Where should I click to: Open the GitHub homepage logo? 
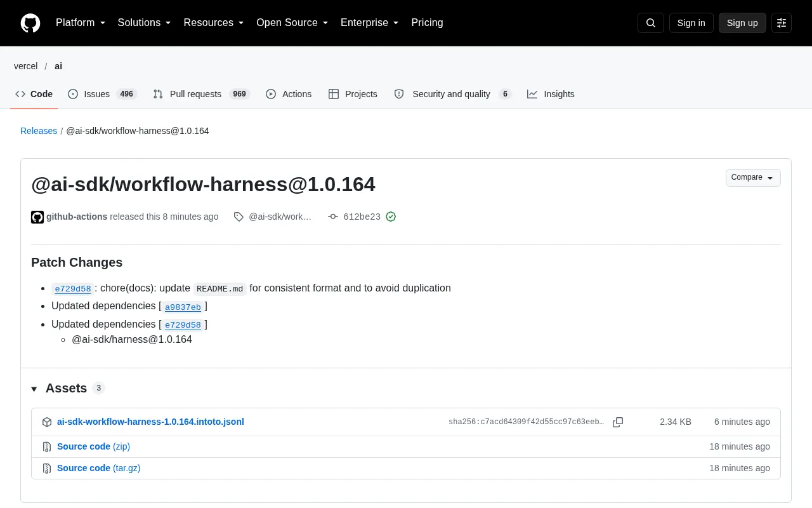click(30, 23)
